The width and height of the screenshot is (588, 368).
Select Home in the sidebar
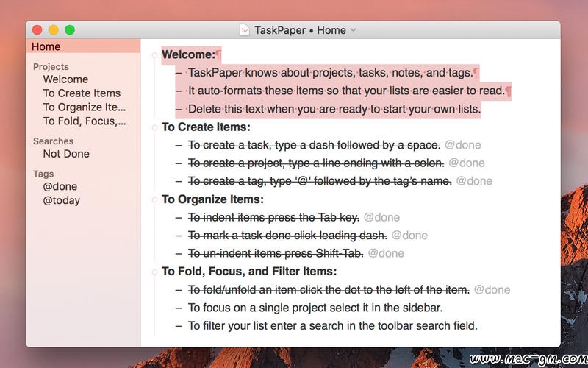[83, 46]
